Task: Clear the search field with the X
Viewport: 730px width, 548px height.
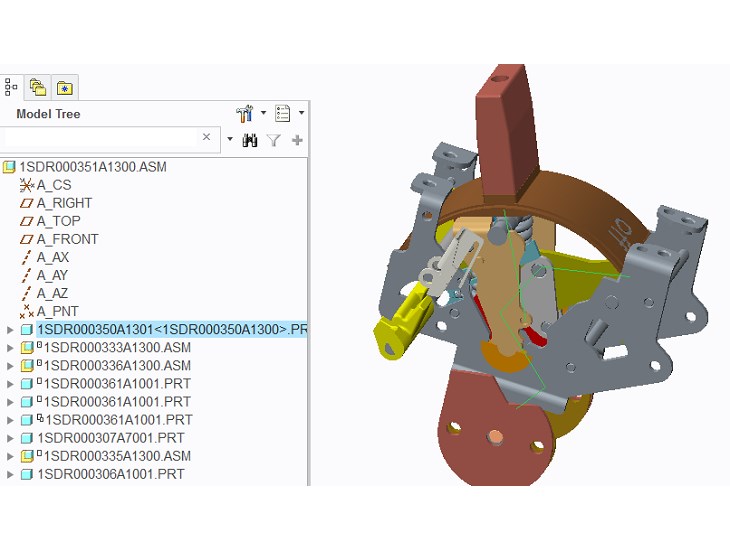Action: 207,137
